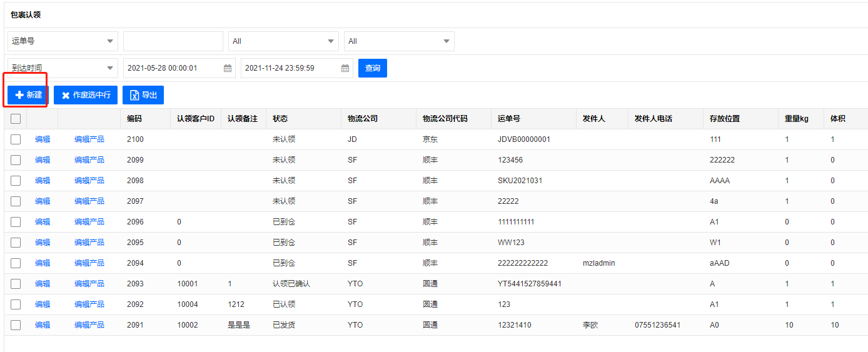Viewport: 868px width, 352px height.
Task: Run search with the 查询 button
Action: (373, 68)
